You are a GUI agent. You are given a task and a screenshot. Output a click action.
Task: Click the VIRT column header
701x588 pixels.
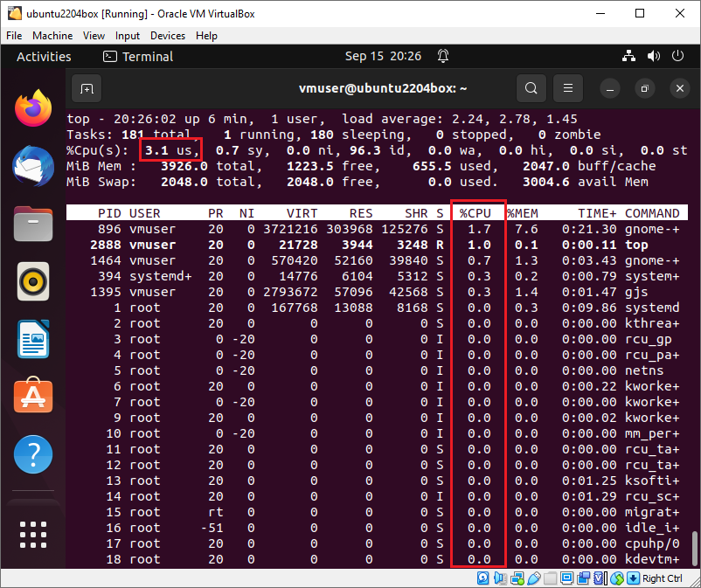302,213
